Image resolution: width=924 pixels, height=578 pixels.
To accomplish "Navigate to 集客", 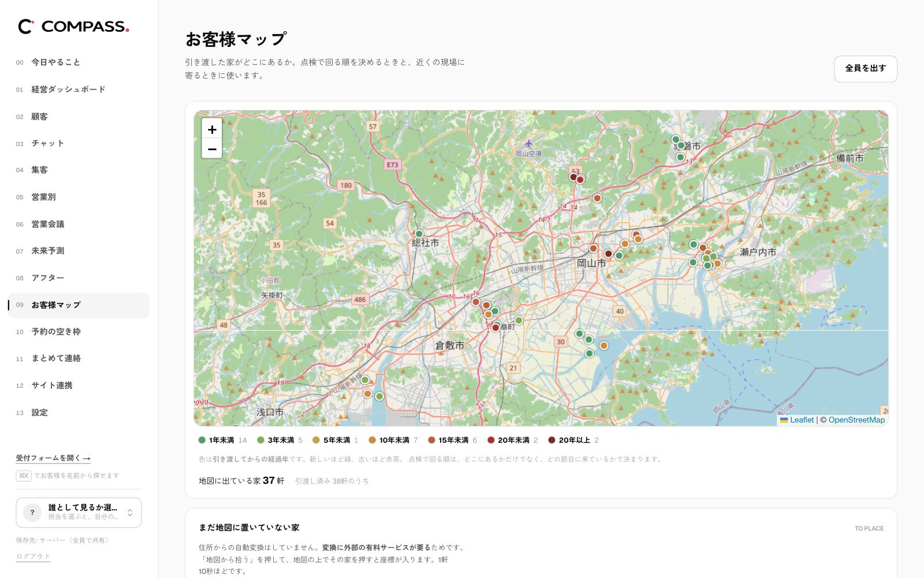I will click(x=79, y=170).
